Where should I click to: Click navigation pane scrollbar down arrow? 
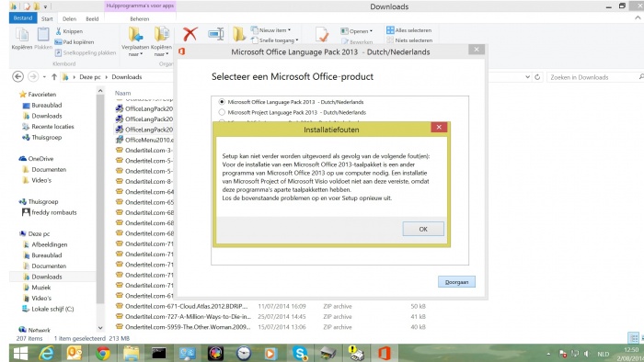(x=100, y=328)
